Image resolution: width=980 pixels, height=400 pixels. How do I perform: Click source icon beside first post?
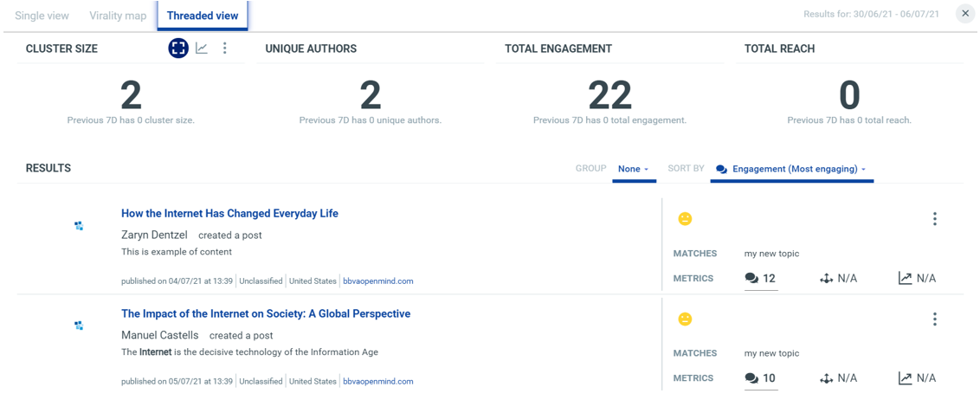click(79, 226)
